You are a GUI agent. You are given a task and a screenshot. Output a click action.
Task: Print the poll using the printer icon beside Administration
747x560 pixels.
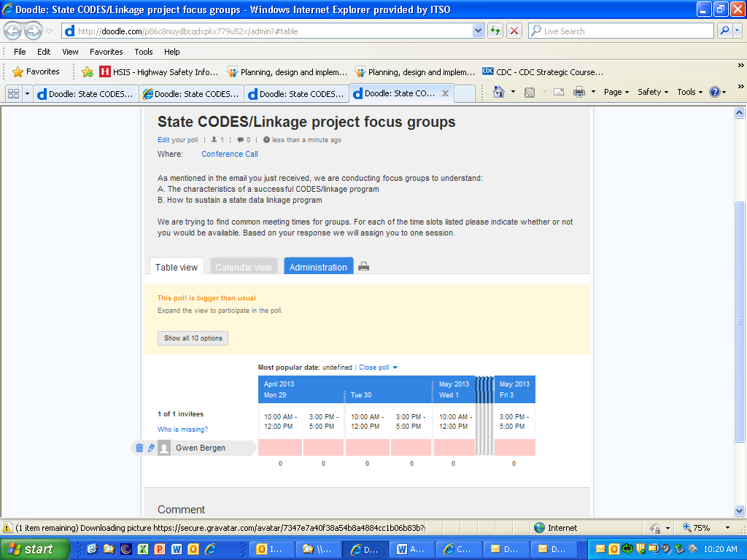point(363,267)
